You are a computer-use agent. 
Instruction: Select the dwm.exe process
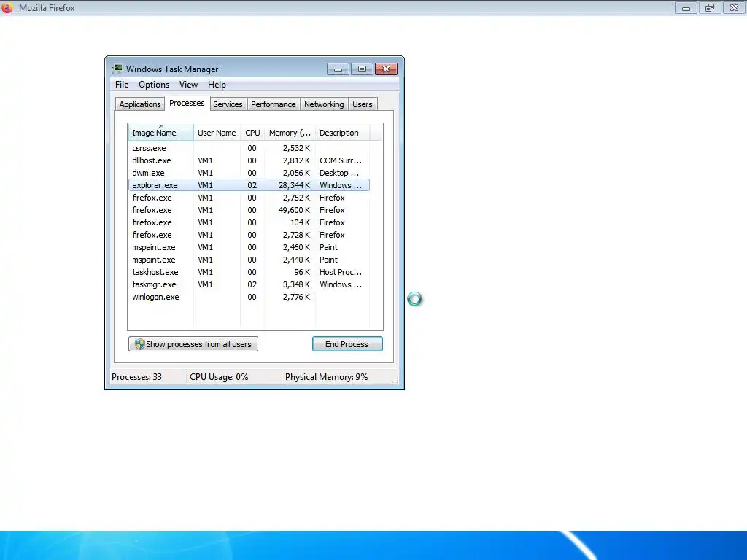pyautogui.click(x=249, y=173)
